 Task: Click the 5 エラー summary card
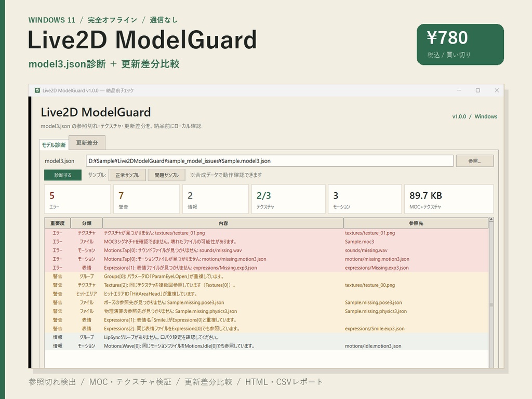(77, 199)
